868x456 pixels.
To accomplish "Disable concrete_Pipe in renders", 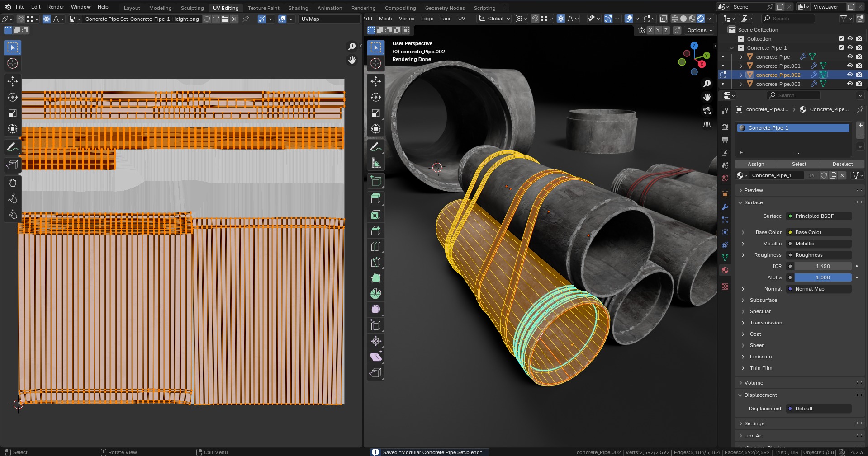I will (x=859, y=57).
